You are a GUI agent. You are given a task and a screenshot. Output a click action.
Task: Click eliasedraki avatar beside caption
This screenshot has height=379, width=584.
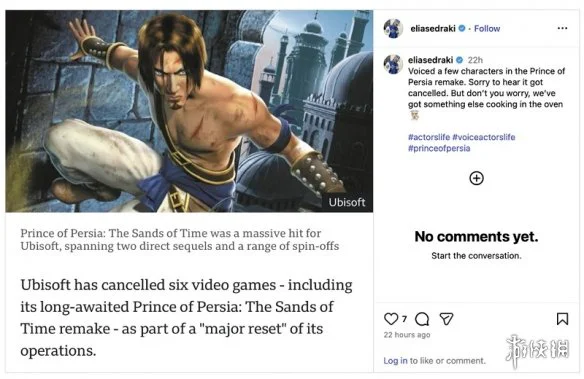[393, 64]
